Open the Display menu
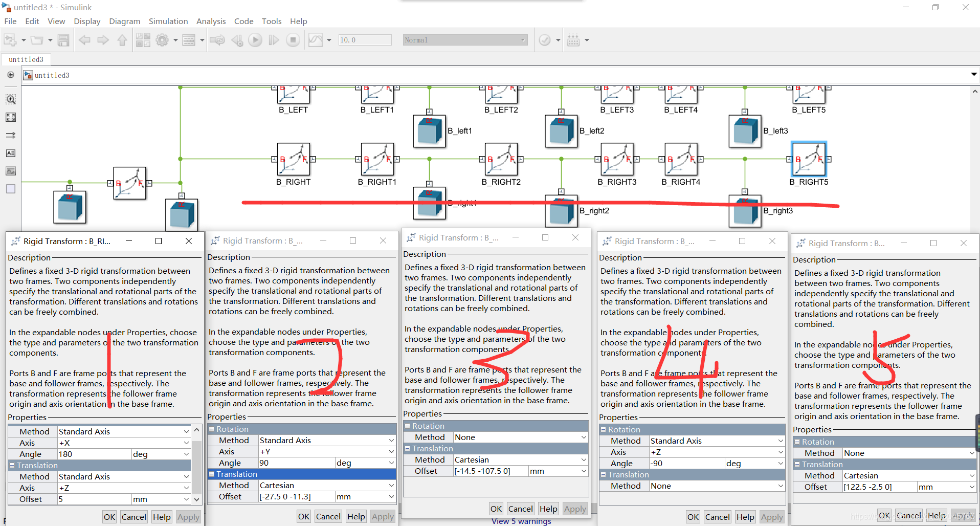 click(87, 21)
